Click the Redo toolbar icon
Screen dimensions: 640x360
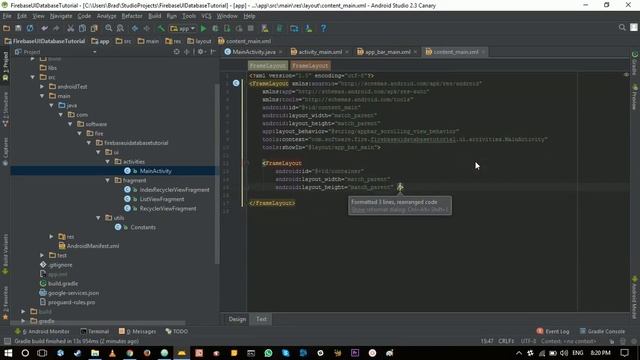click(56, 29)
